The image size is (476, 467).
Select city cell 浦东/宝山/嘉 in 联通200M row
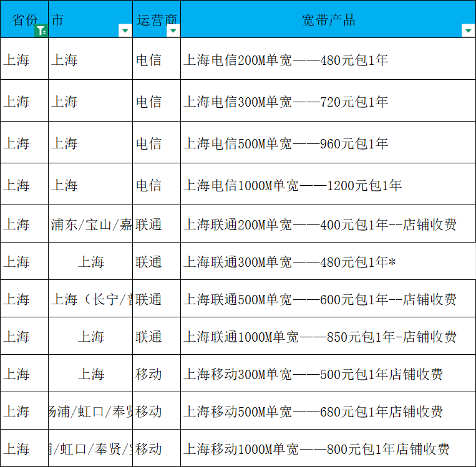pyautogui.click(x=91, y=224)
